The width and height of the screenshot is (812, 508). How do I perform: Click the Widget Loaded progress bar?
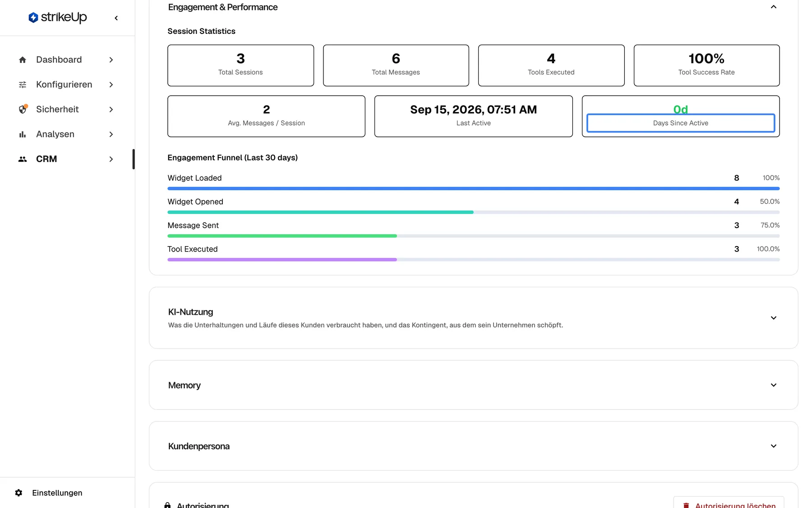[x=473, y=188]
